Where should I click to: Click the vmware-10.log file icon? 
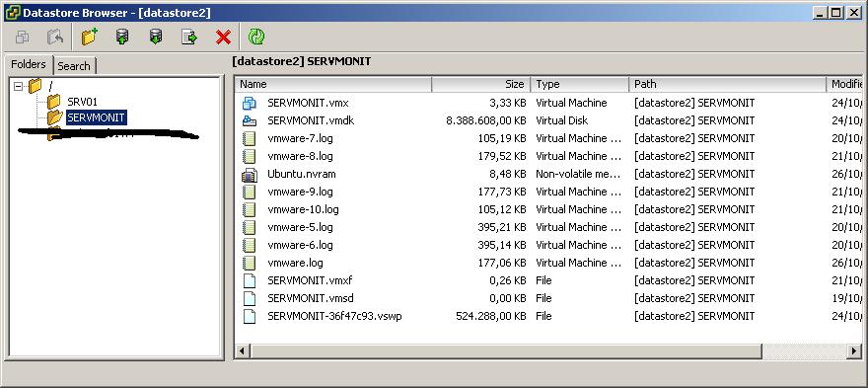250,209
